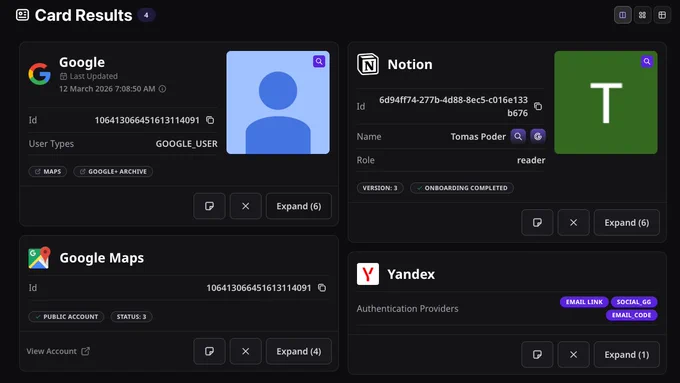Copy the Google card Id value
The height and width of the screenshot is (383, 680).
tap(210, 120)
